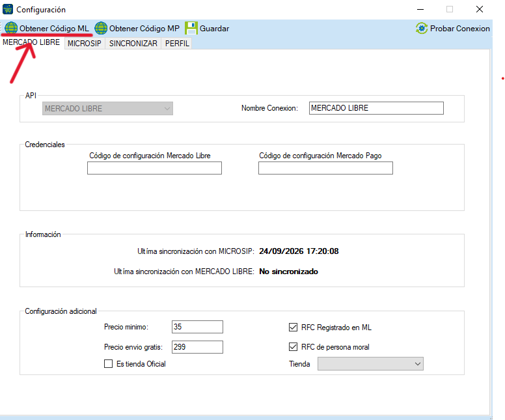
Task: Click the green floppy disk Guardar icon
Action: (x=191, y=28)
